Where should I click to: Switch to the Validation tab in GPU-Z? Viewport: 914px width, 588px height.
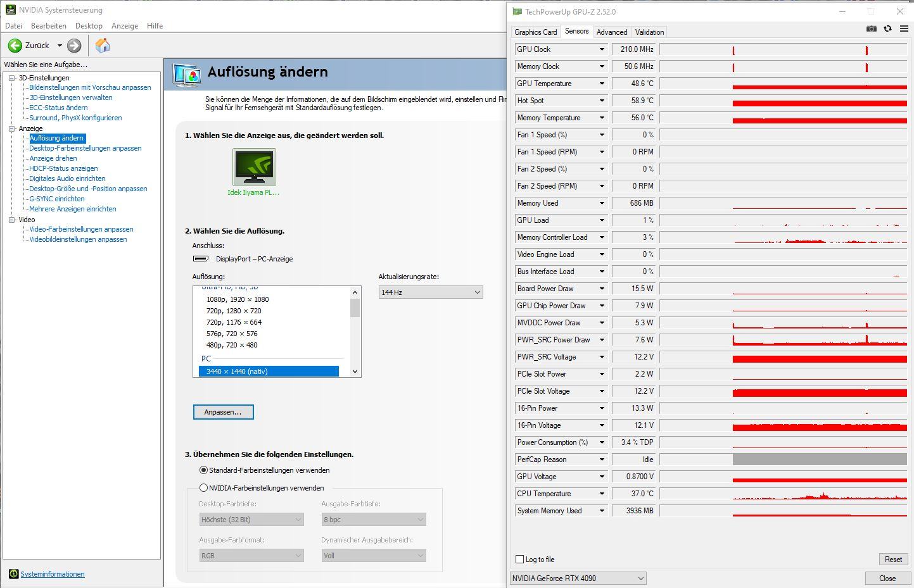pyautogui.click(x=650, y=32)
